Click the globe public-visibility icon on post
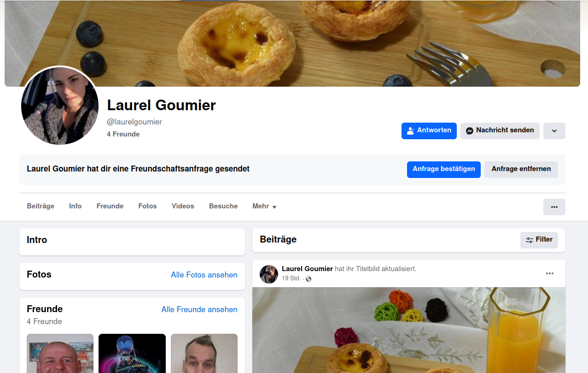The height and width of the screenshot is (373, 588). (309, 279)
